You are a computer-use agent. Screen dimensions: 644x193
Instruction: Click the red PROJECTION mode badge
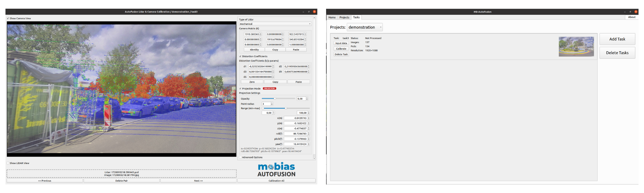click(270, 88)
